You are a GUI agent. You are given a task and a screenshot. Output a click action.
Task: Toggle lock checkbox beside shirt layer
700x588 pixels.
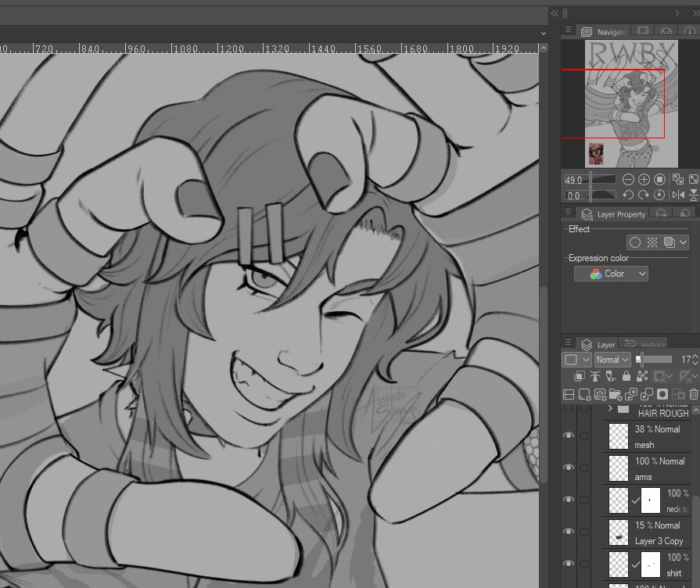(584, 564)
